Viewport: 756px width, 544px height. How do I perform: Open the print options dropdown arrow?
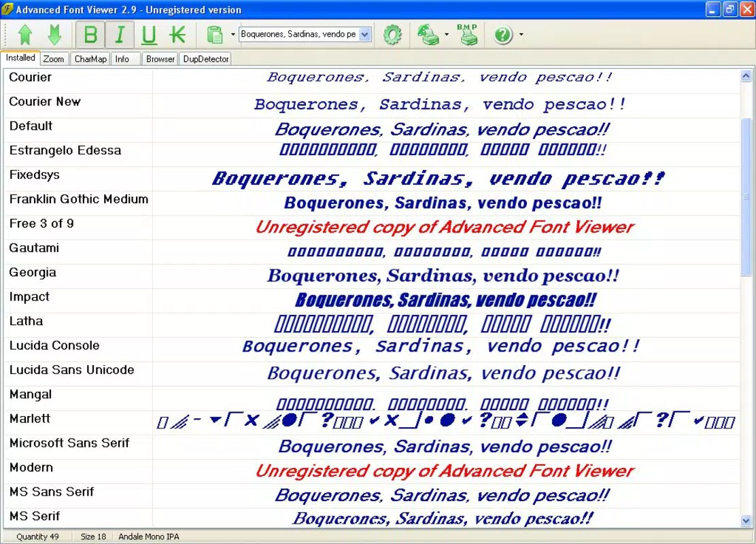click(x=447, y=35)
